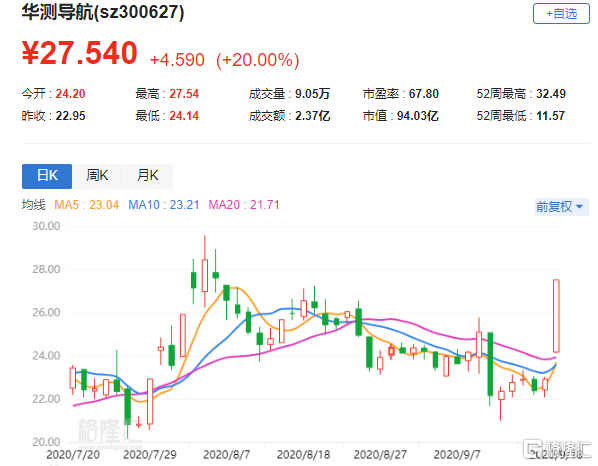The height and width of the screenshot is (466, 598).
Task: Click the latest limit-up red candlestick
Action: [556, 316]
